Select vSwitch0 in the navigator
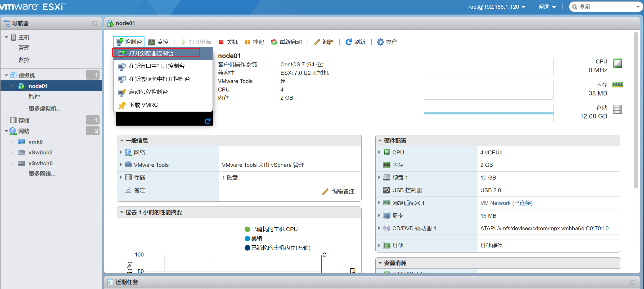 tap(40, 163)
